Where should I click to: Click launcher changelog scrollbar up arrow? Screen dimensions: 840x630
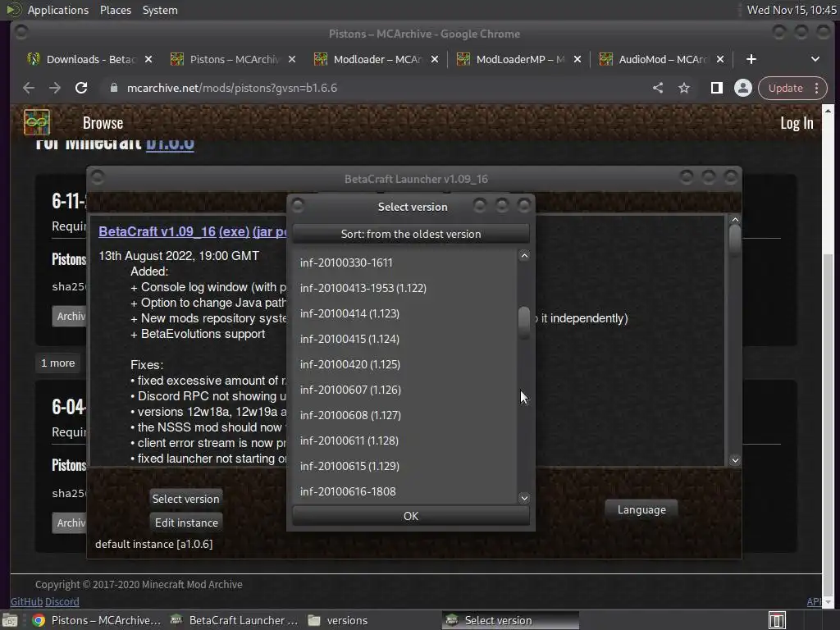click(735, 220)
